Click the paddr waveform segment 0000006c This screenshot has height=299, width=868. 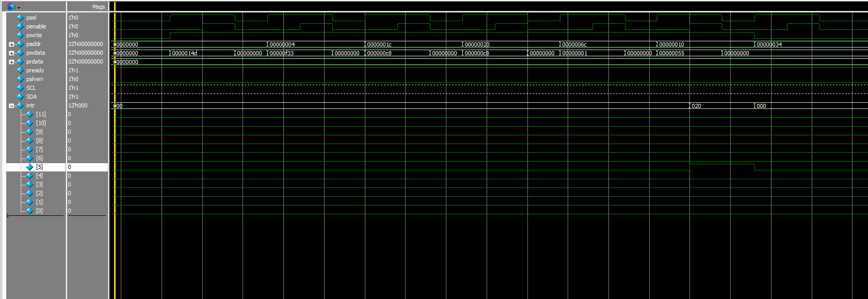click(x=608, y=44)
